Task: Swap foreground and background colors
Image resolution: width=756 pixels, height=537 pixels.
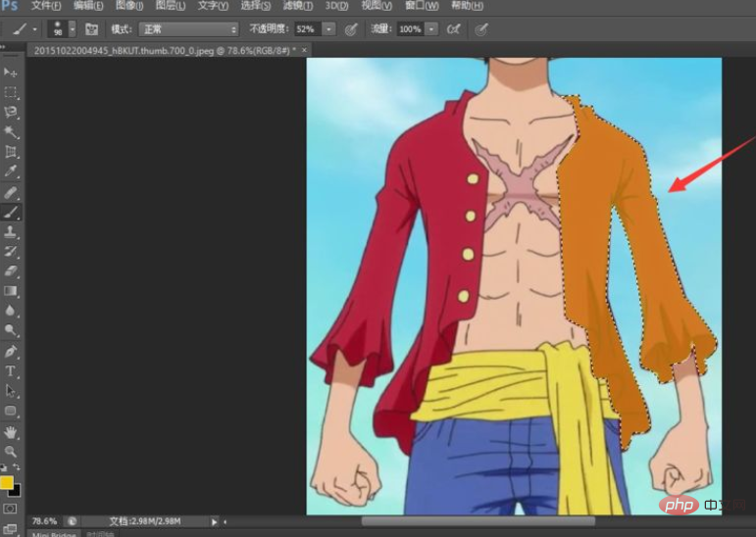Action: (x=17, y=466)
